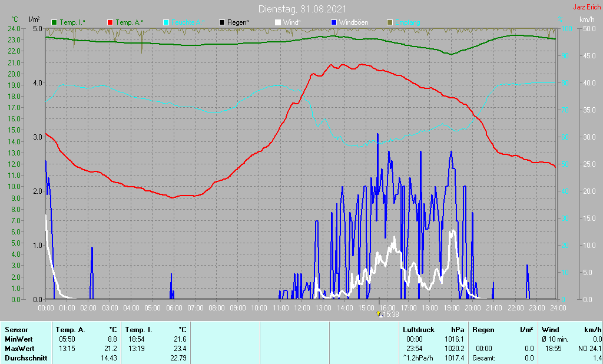Screen dimensions: 603x364
Task: Click the Temp. A. average '14.43'
Action: (109, 358)
